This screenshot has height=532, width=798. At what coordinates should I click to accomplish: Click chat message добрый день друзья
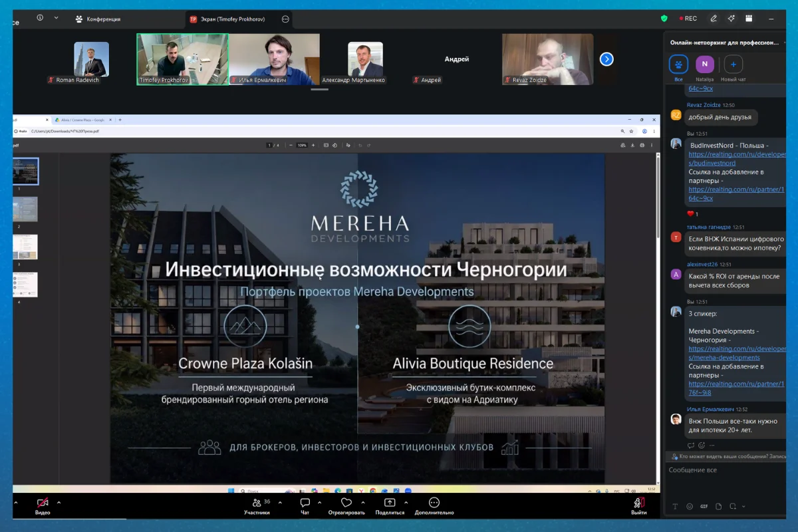point(720,117)
